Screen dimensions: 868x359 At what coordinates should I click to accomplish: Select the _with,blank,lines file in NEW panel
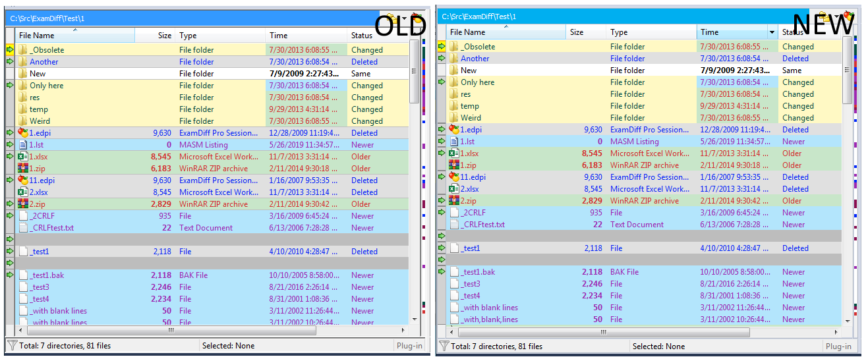point(489,319)
